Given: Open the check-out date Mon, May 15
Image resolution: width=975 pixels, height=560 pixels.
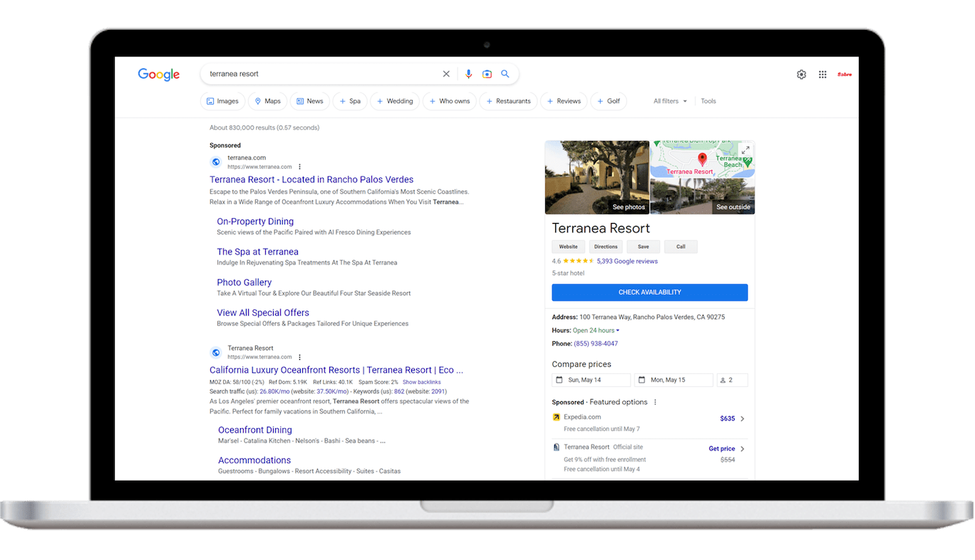Looking at the screenshot, I should 674,380.
